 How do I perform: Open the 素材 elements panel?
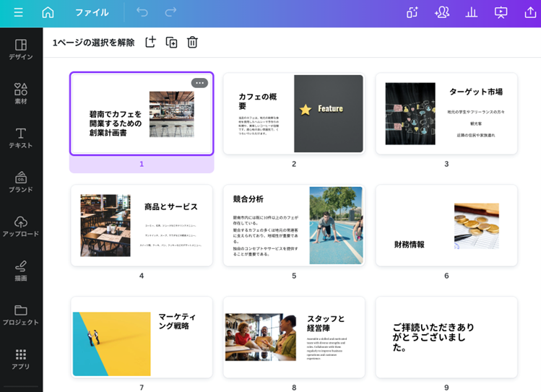21,94
